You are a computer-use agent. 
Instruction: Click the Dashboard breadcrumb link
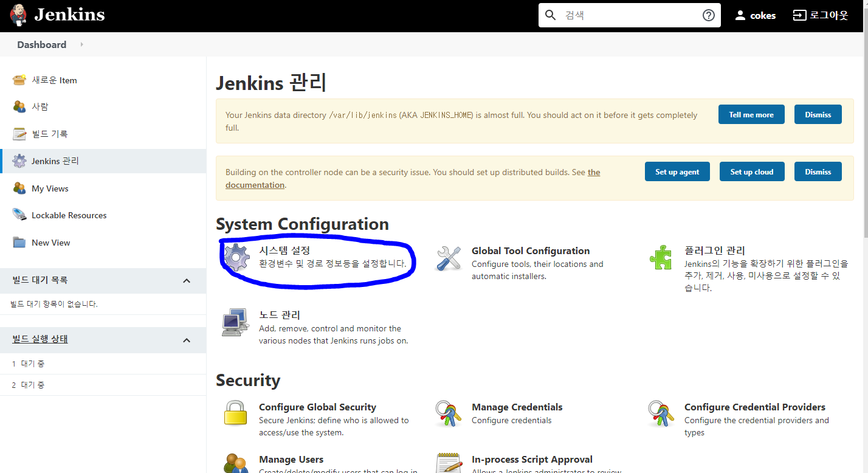coord(42,44)
